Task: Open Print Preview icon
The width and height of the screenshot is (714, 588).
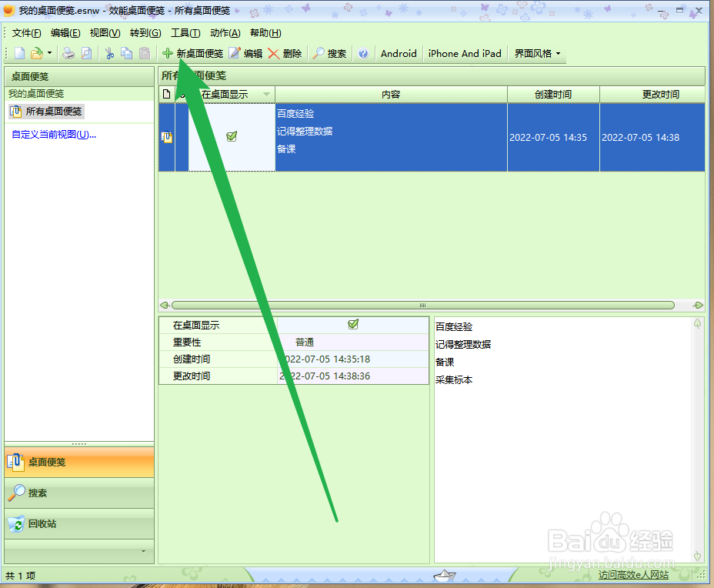Action: [86, 53]
